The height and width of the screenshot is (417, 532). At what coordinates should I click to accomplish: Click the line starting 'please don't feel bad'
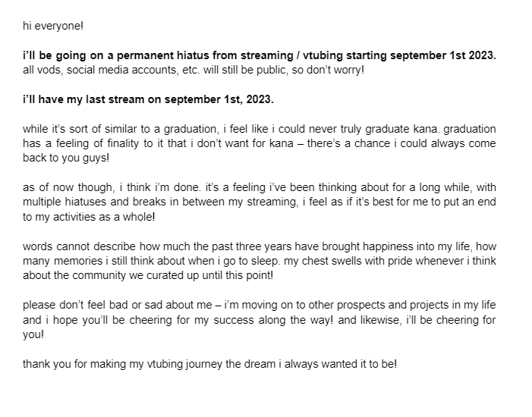tap(260, 305)
